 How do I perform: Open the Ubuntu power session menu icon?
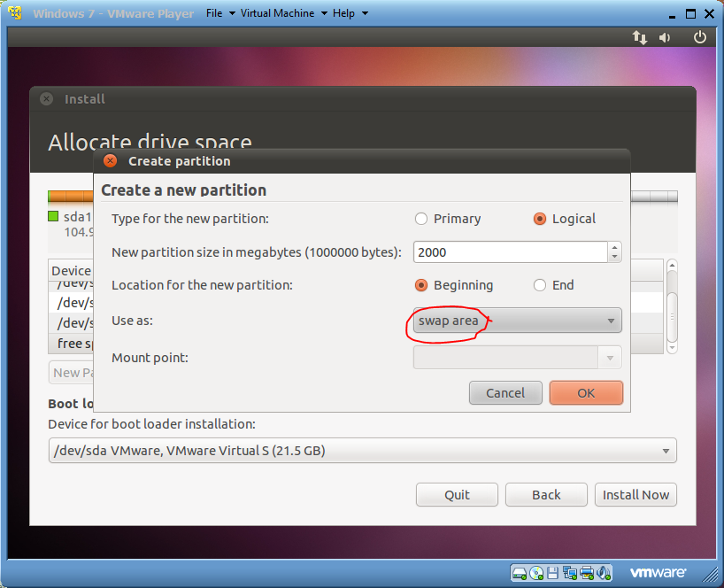[x=700, y=37]
